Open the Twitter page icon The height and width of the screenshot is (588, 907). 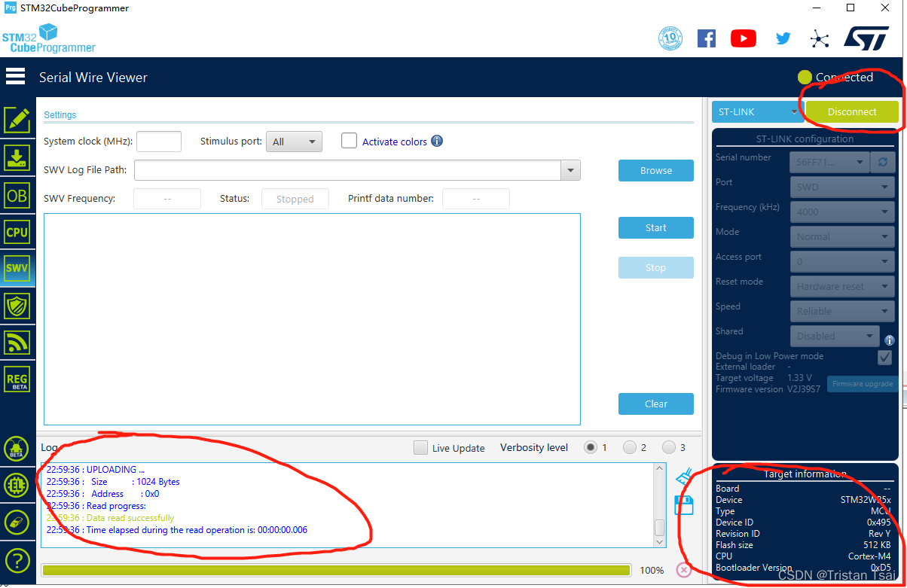[783, 38]
